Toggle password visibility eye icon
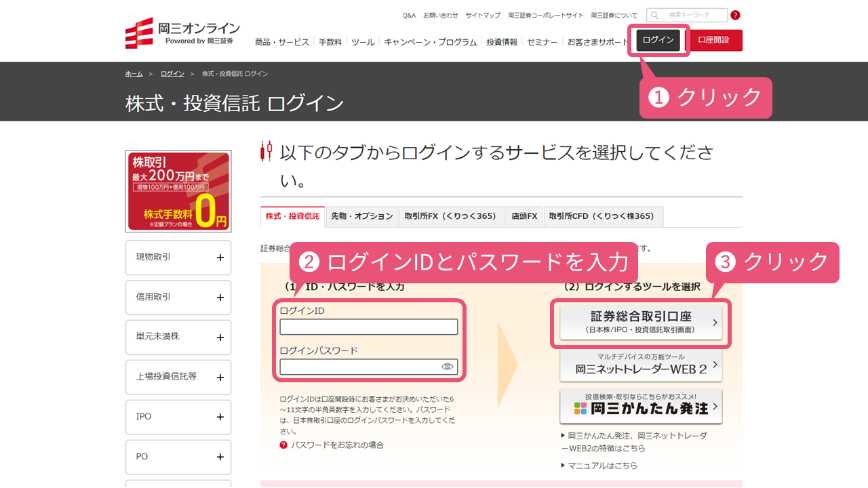 pyautogui.click(x=447, y=367)
